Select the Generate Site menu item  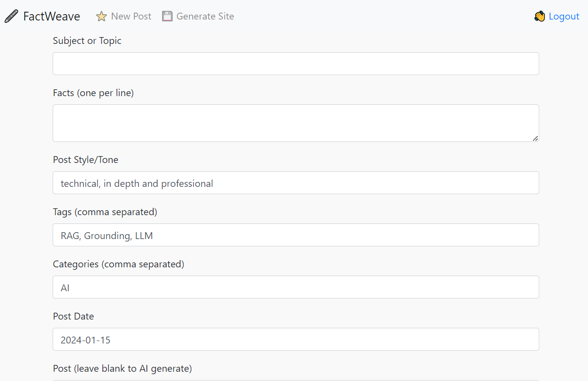(198, 16)
